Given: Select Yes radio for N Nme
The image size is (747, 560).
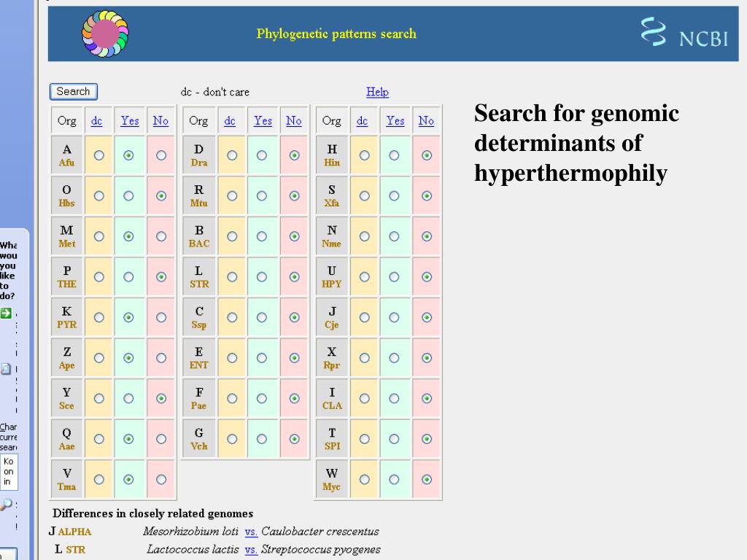Looking at the screenshot, I should (394, 236).
